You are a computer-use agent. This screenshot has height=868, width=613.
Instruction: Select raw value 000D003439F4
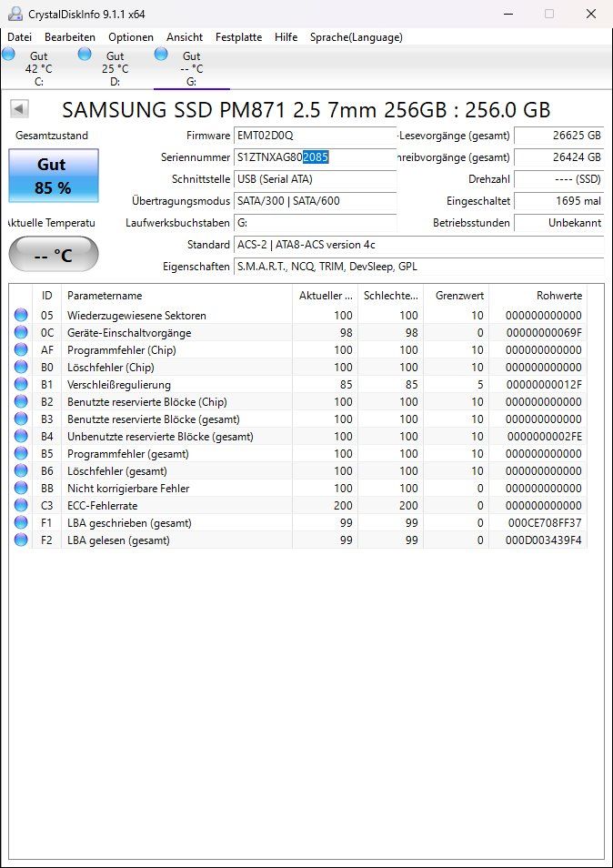[544, 540]
